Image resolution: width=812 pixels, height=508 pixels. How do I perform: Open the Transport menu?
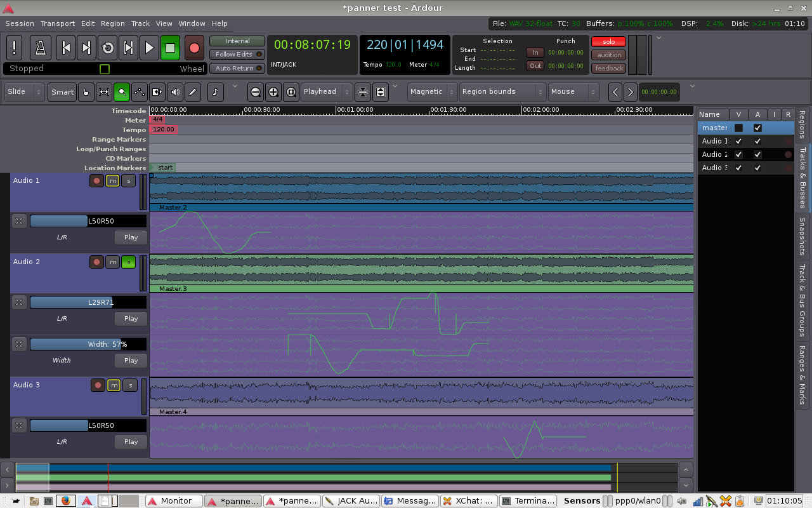(58, 23)
